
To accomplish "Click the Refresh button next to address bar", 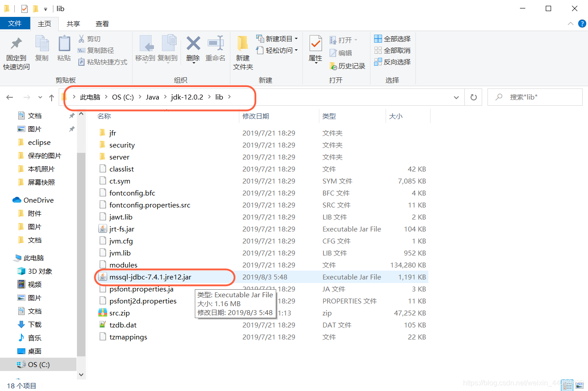I will 474,97.
